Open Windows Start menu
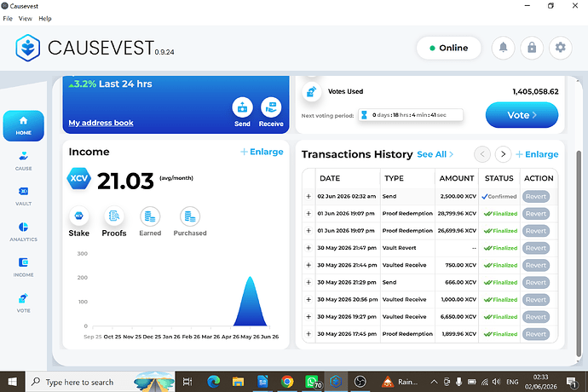The height and width of the screenshot is (392, 588). point(12,382)
